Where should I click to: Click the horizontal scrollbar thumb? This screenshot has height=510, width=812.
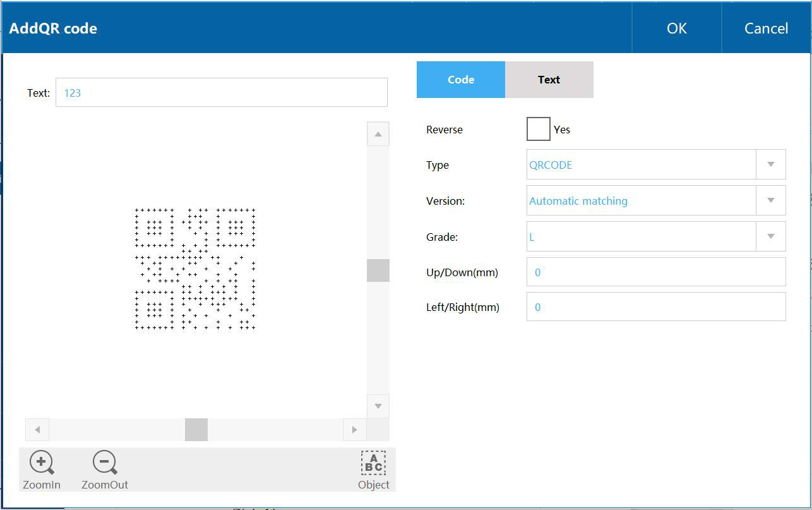[x=196, y=430]
